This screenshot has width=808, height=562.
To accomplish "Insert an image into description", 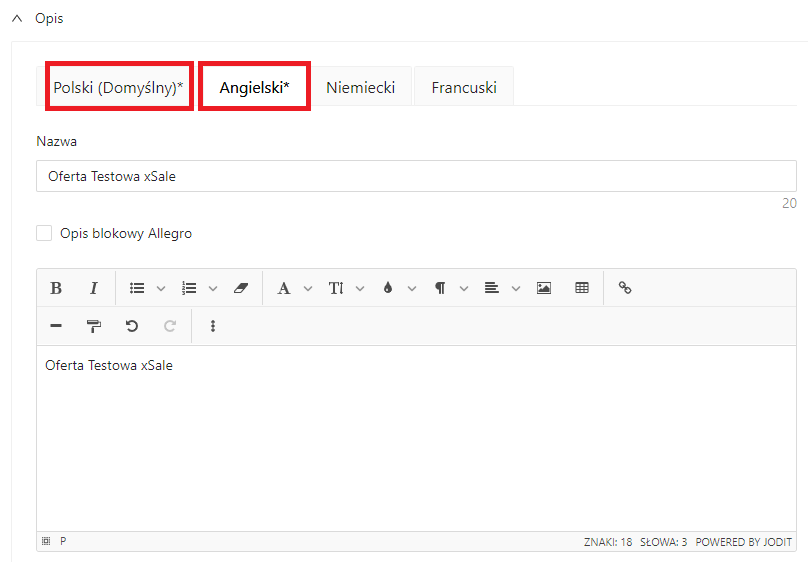I will 544,288.
